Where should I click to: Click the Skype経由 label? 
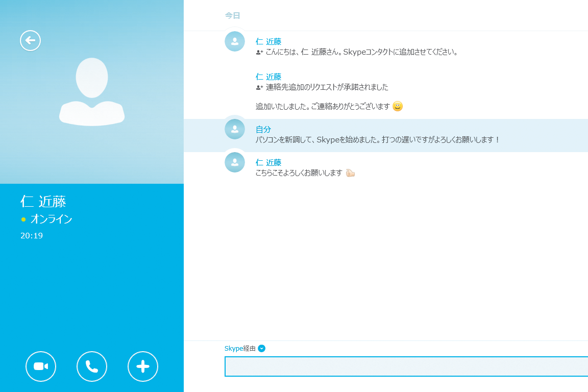240,349
